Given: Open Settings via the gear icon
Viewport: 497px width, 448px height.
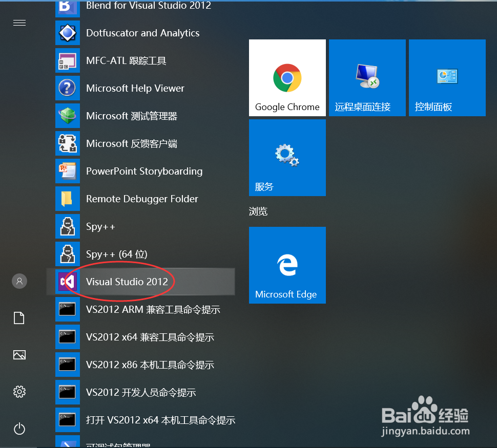Looking at the screenshot, I should tap(19, 392).
